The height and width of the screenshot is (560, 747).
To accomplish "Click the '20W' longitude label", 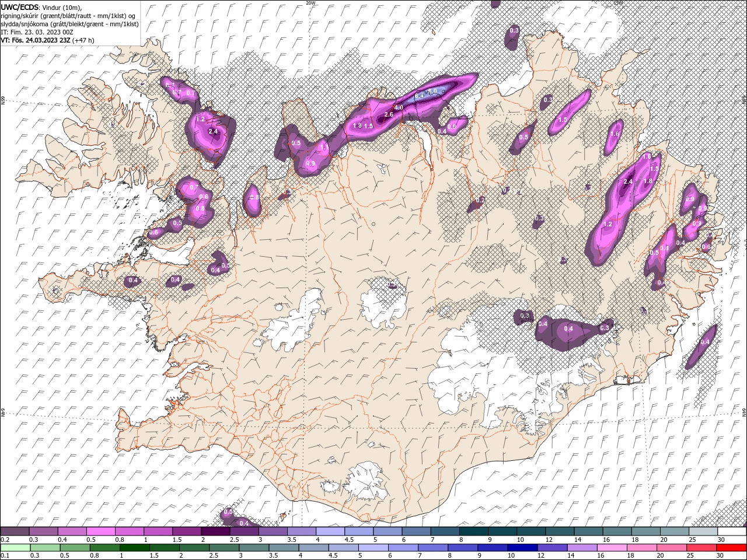I will [311, 3].
